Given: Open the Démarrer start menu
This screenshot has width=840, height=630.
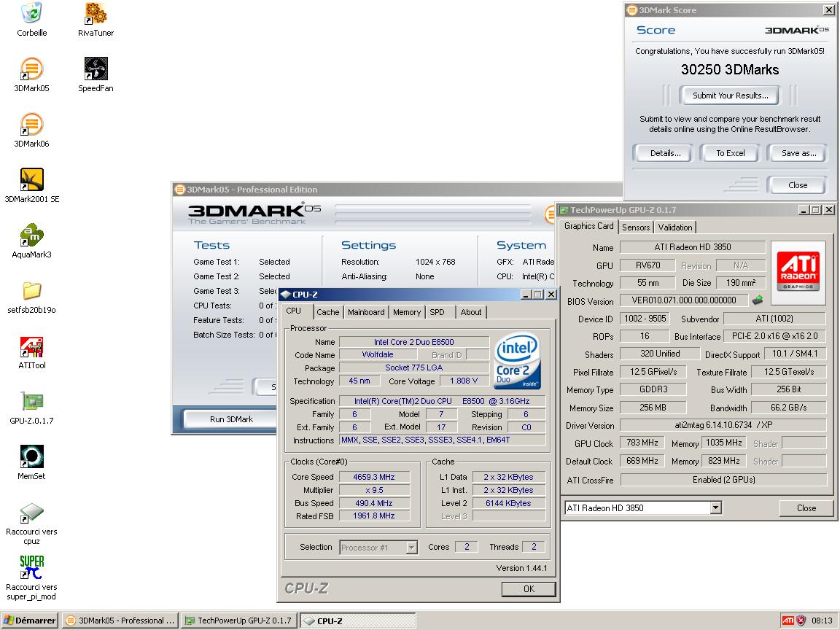Looking at the screenshot, I should (29, 621).
